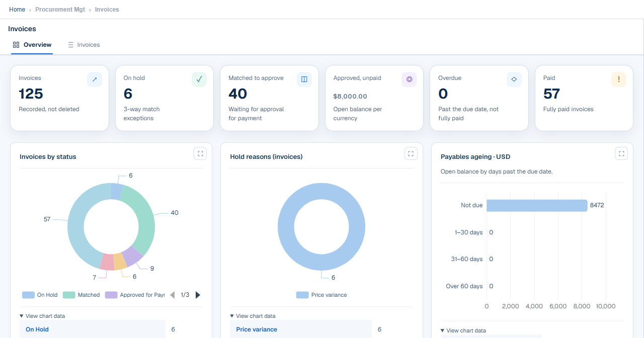
Task: Click the exclamation icon on Paid card
Action: tap(619, 79)
